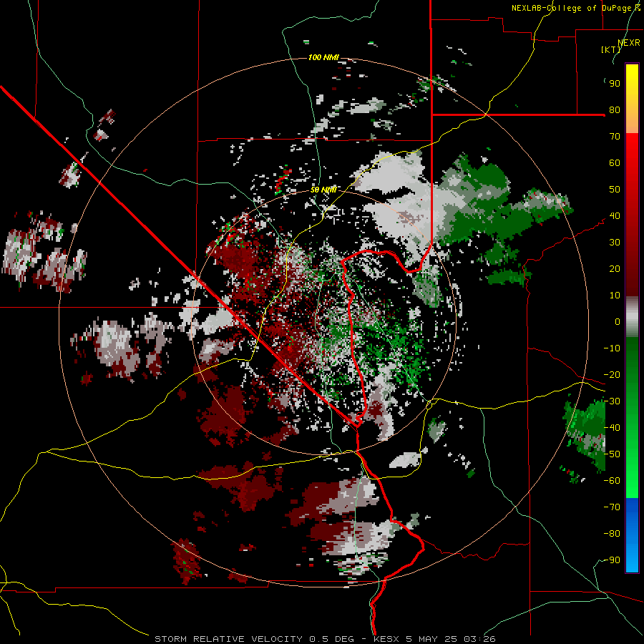Click the 5 MAY 25 date text

click(431, 639)
